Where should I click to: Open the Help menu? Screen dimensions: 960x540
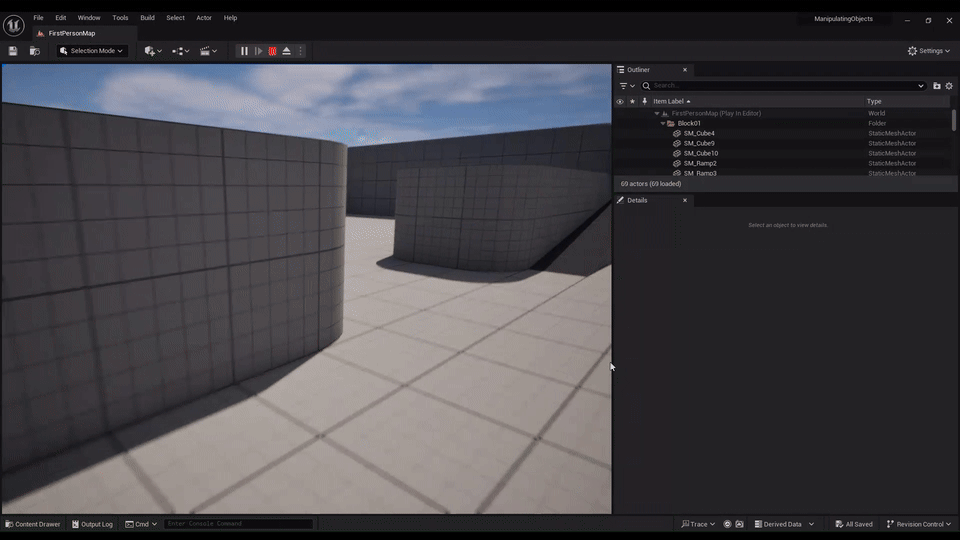pyautogui.click(x=230, y=18)
